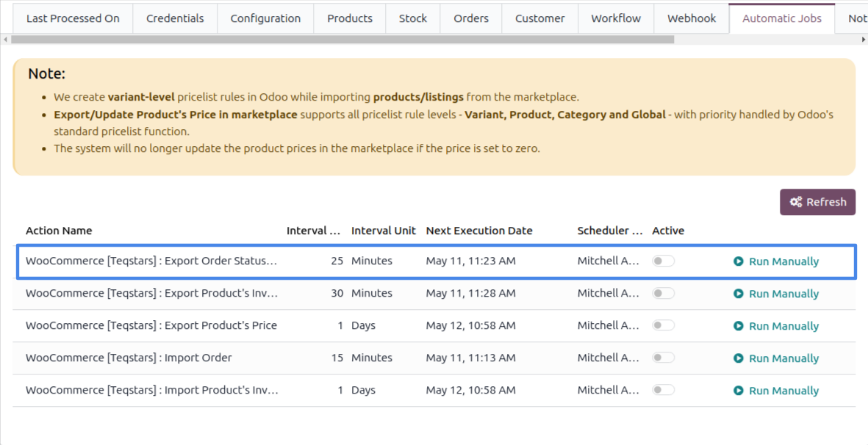The image size is (868, 445).
Task: Click play icon for Export Product's Price row
Action: coord(738,326)
